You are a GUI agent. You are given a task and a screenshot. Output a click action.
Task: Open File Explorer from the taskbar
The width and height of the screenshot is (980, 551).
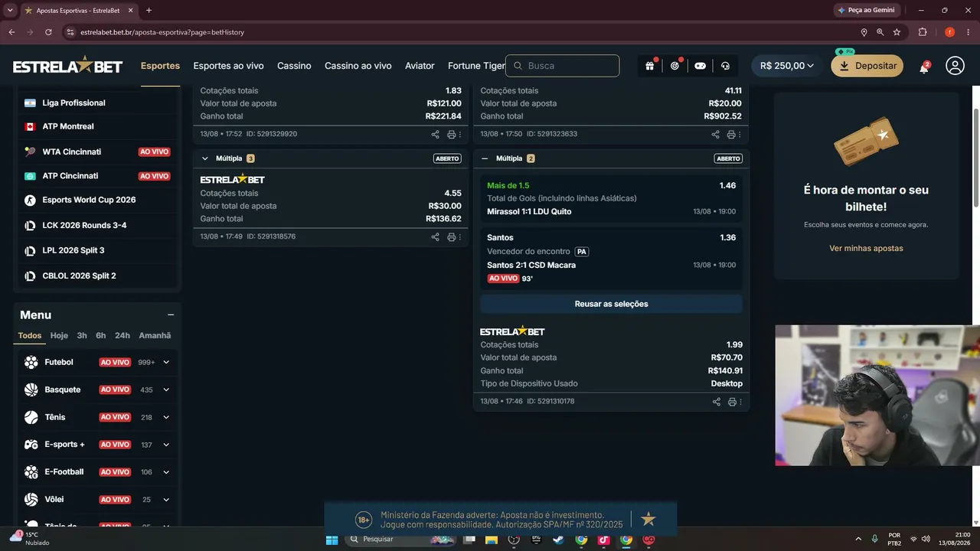click(x=491, y=540)
